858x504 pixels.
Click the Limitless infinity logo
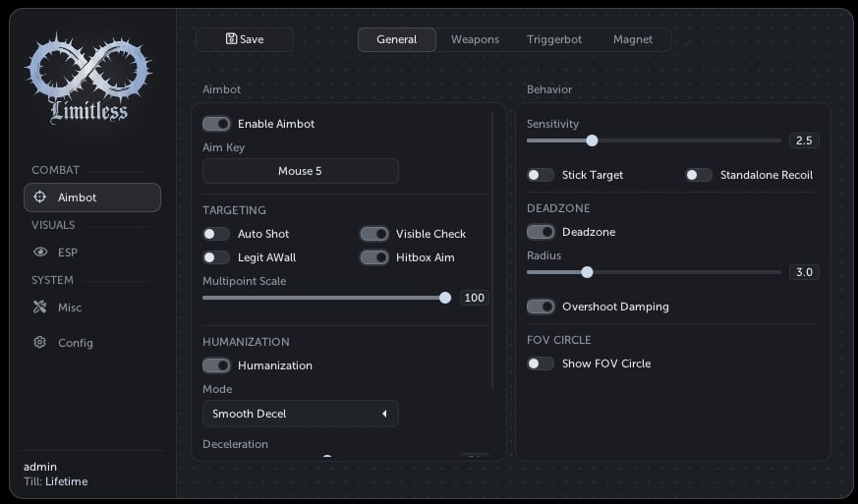(x=88, y=79)
